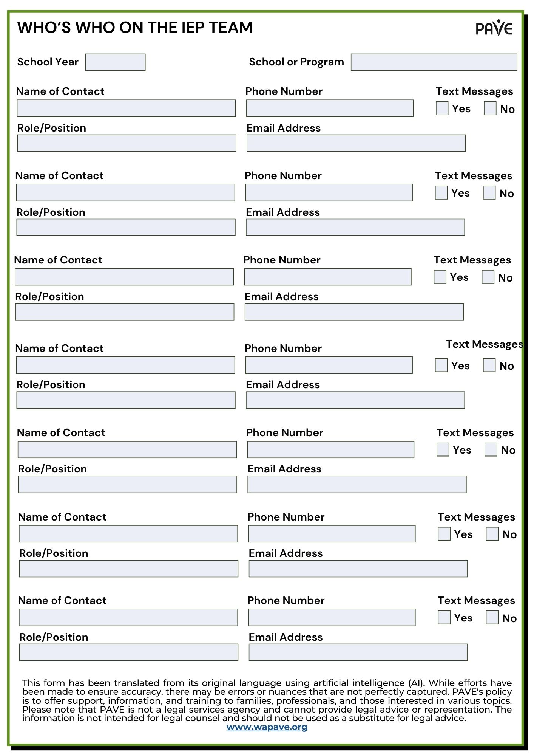The width and height of the screenshot is (534, 756).
Task: Click the School Year input field
Action: [115, 62]
